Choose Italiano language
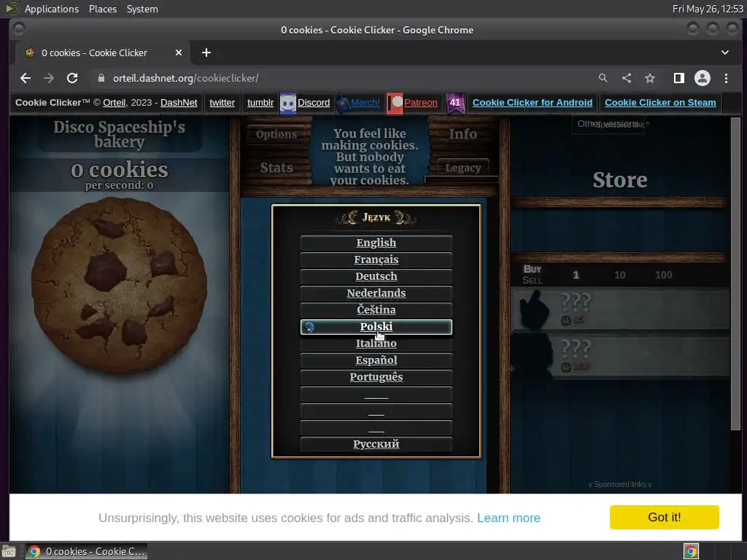 376,343
